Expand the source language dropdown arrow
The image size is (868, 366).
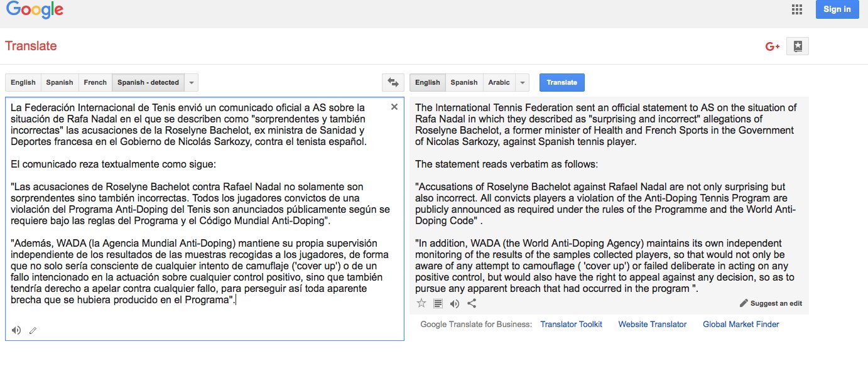point(192,82)
